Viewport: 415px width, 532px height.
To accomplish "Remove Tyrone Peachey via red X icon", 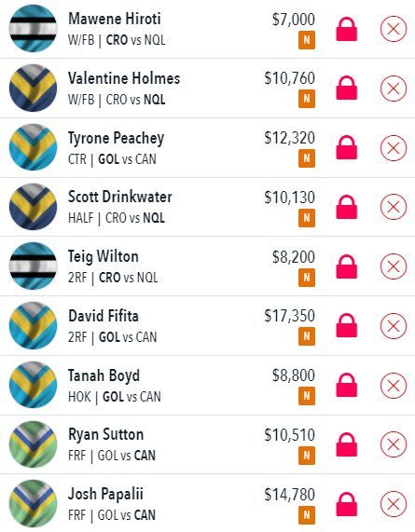I will click(394, 148).
